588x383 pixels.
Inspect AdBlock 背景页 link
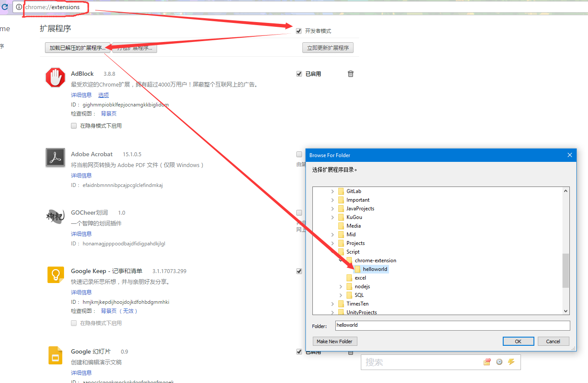[x=109, y=114]
